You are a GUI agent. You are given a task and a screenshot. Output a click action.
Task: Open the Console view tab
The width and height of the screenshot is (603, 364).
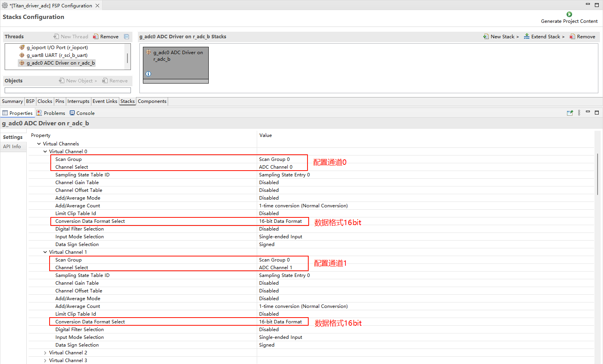[x=82, y=113]
